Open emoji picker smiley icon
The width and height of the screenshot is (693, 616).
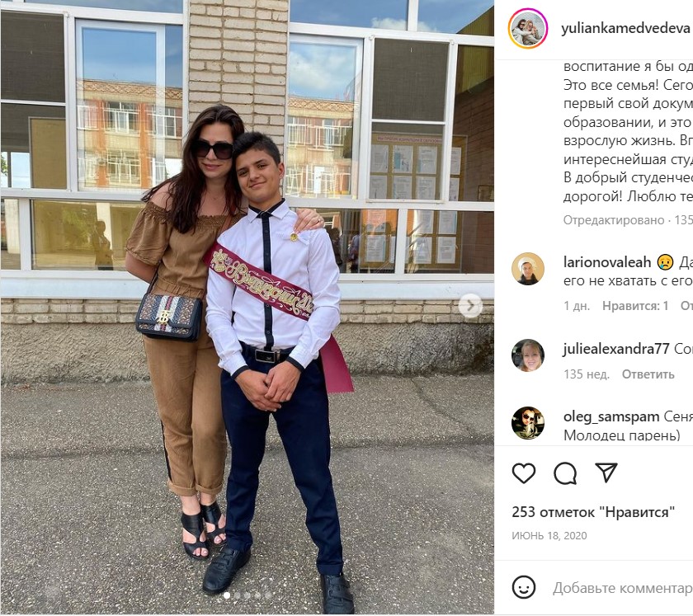click(524, 587)
